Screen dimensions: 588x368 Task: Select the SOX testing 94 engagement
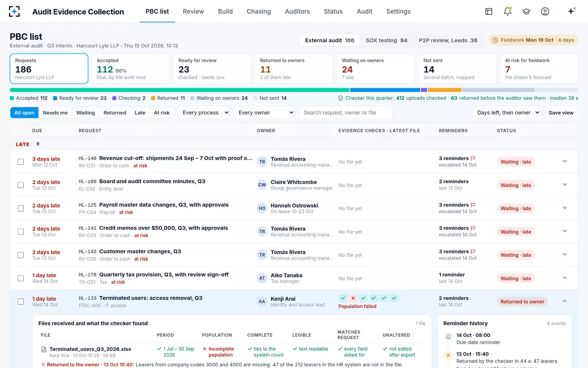386,40
